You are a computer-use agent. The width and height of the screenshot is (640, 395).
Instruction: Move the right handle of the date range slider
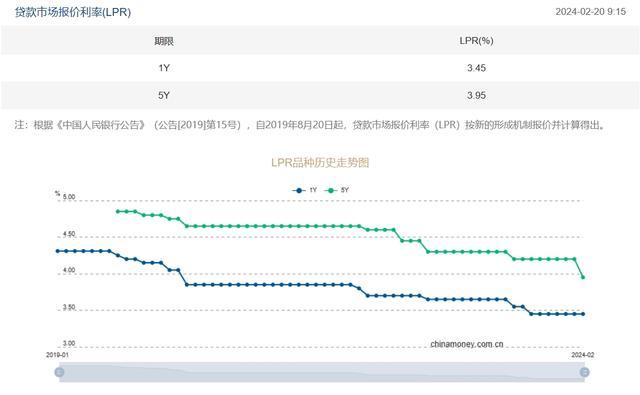(584, 372)
